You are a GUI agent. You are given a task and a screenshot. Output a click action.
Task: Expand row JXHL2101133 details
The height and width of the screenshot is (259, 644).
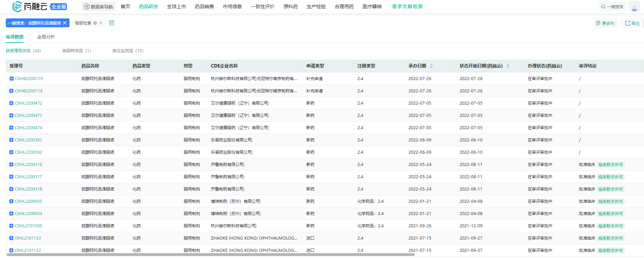[11, 238]
